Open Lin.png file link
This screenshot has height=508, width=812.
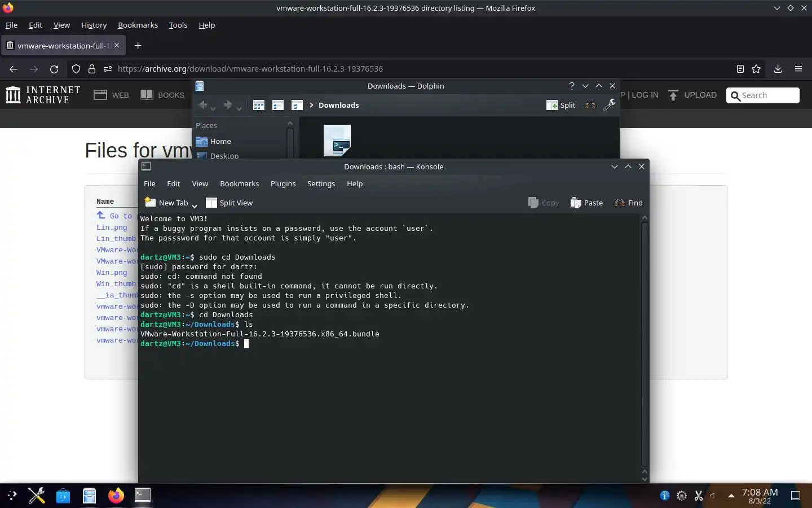[x=112, y=227]
